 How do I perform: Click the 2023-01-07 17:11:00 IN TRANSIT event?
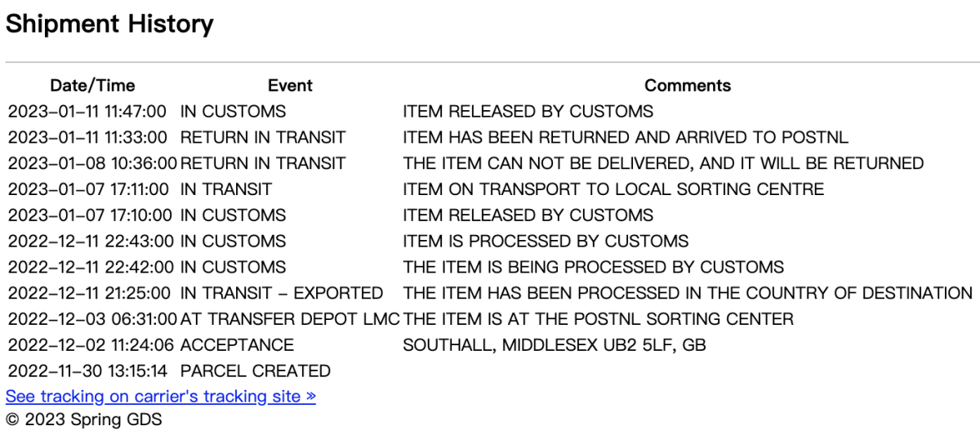tap(226, 189)
